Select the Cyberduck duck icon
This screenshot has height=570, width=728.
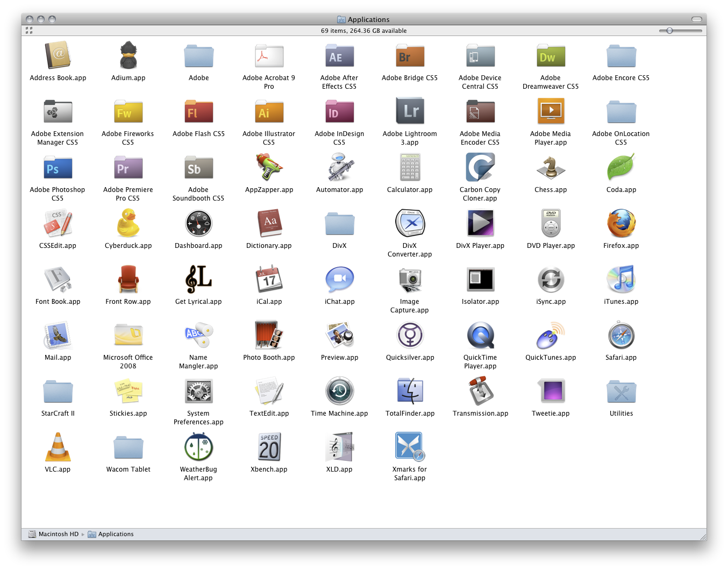pos(128,223)
